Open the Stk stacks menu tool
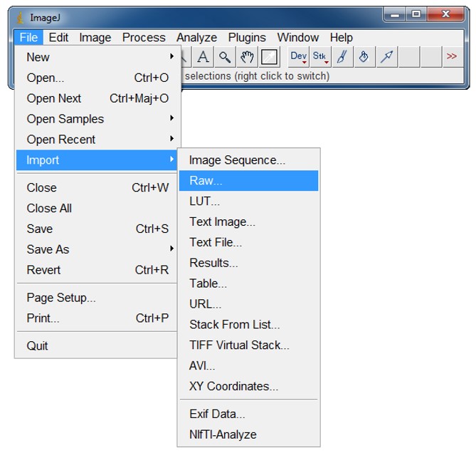 point(320,56)
